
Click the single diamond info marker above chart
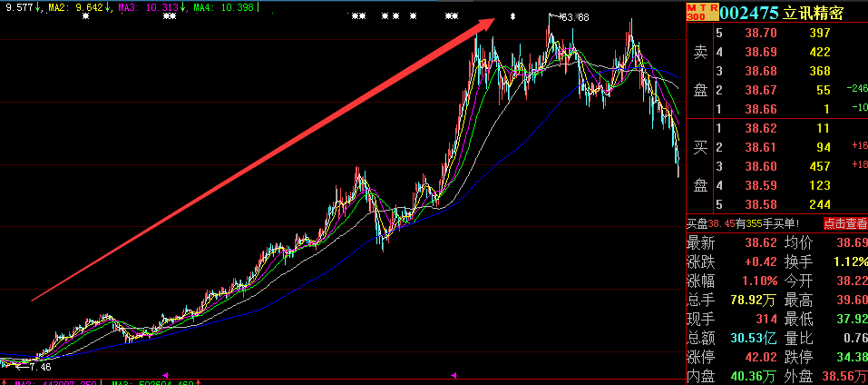(513, 16)
